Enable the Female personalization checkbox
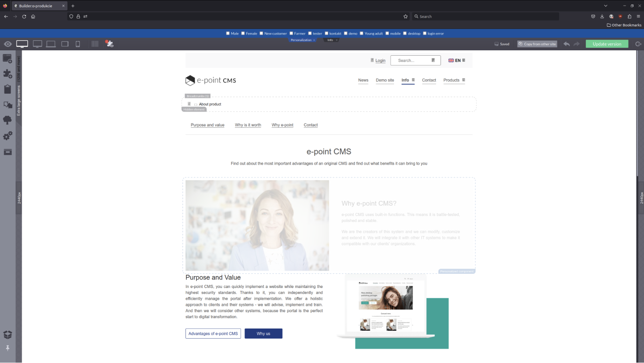The height and width of the screenshot is (363, 644). (x=243, y=33)
